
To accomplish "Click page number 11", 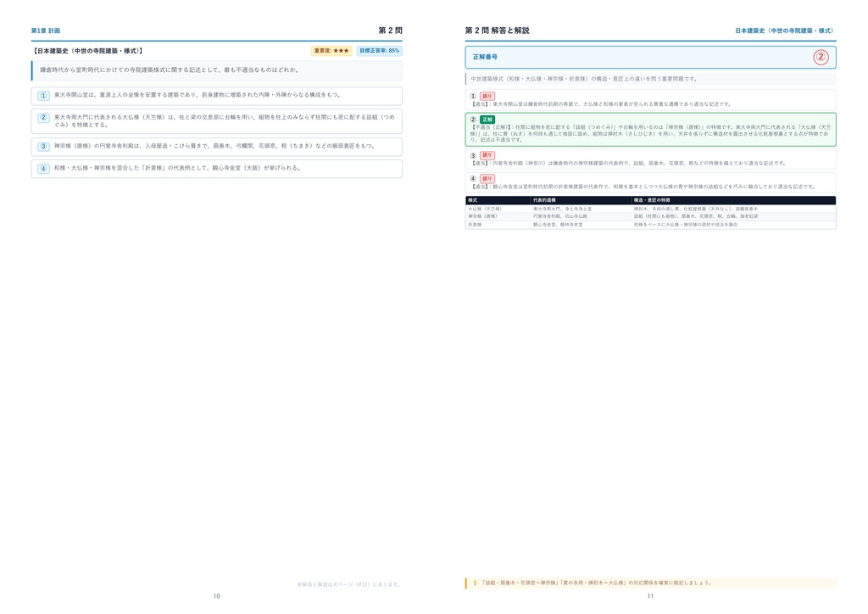I will click(650, 596).
